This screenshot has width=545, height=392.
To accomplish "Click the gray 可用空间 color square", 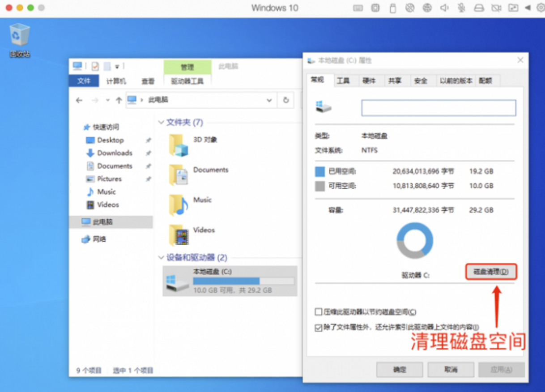I will point(320,186).
